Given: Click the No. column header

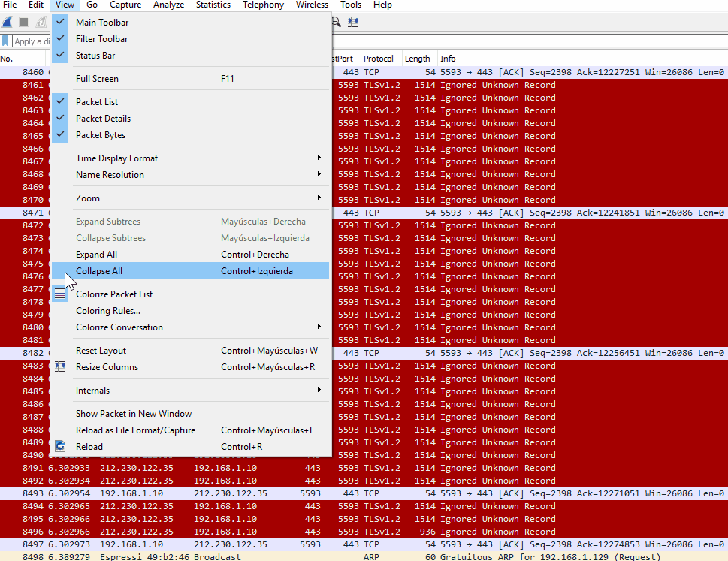Looking at the screenshot, I should (23, 59).
